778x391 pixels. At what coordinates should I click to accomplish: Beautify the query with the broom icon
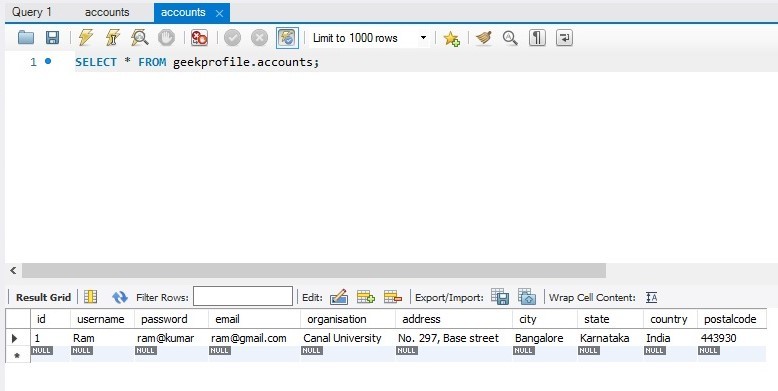(483, 38)
